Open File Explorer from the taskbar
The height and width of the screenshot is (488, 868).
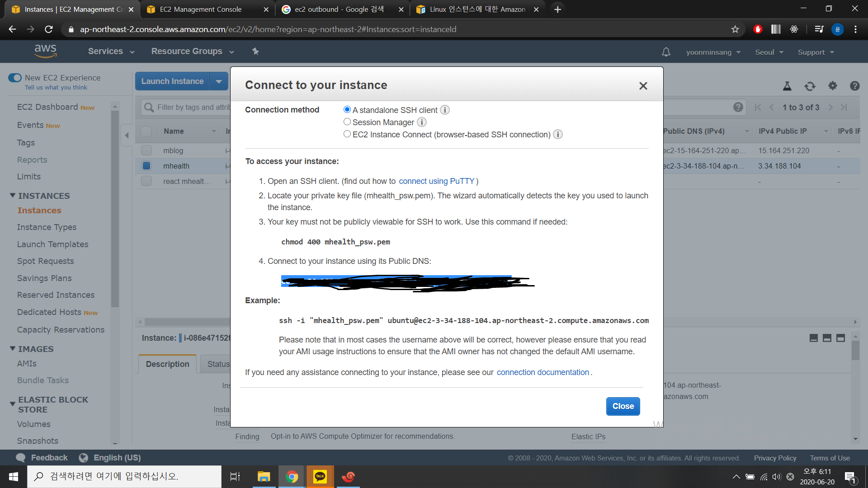point(264,476)
